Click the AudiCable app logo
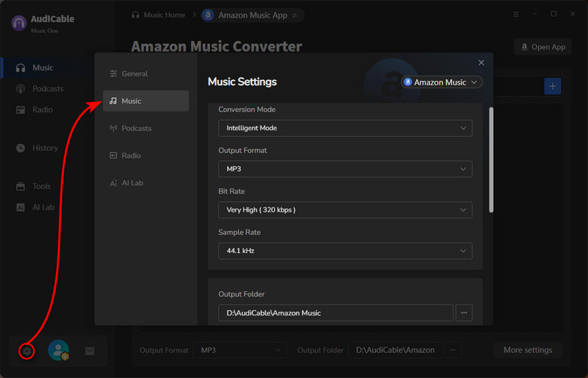This screenshot has height=378, width=588. pos(19,24)
